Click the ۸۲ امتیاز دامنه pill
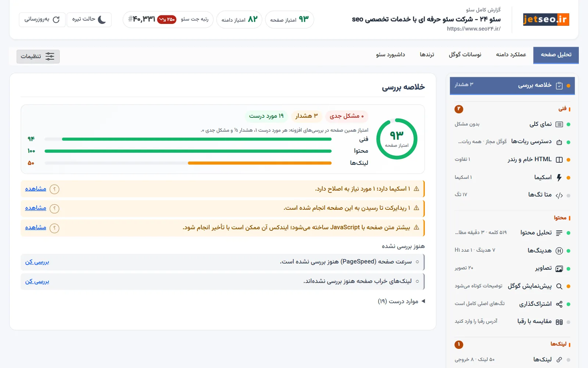588x368 pixels. 239,20
